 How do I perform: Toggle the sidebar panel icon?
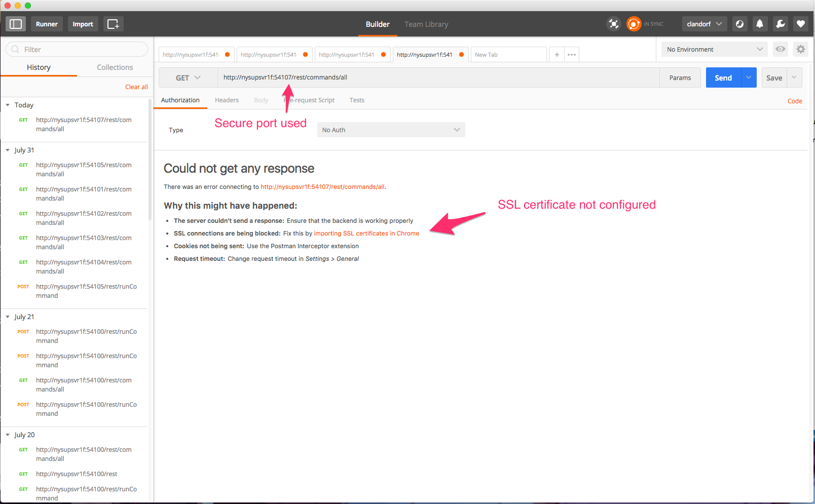coord(16,24)
